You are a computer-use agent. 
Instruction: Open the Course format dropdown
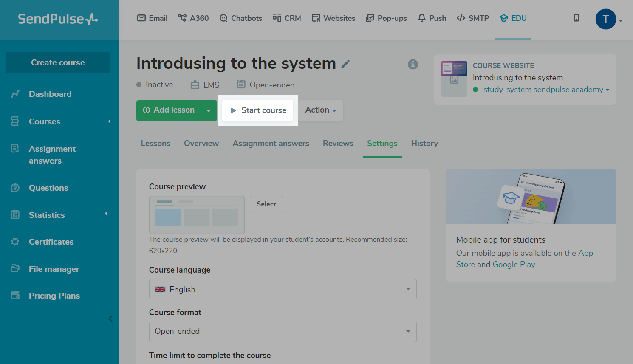[x=283, y=331]
